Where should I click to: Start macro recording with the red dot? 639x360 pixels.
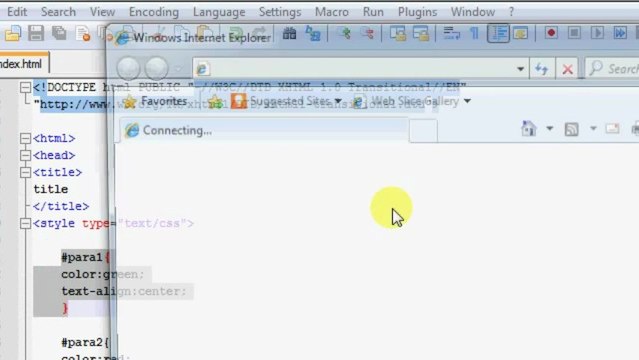551,33
